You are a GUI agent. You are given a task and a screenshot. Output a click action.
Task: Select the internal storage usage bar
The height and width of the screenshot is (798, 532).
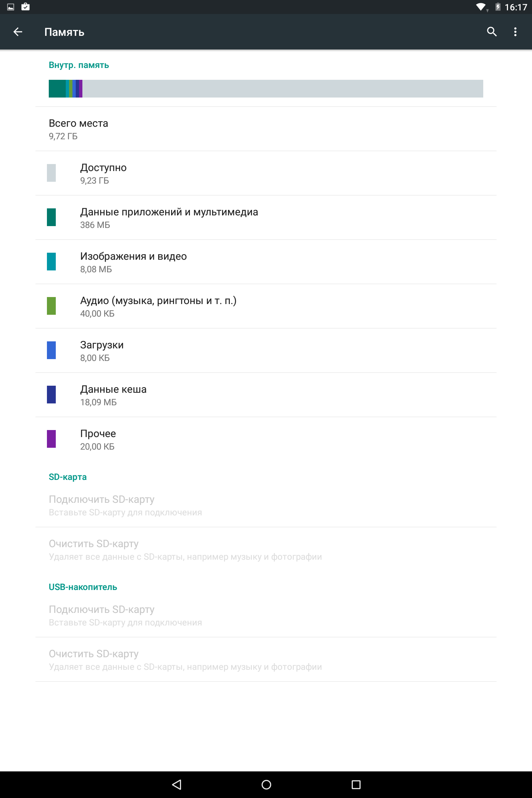(x=266, y=89)
